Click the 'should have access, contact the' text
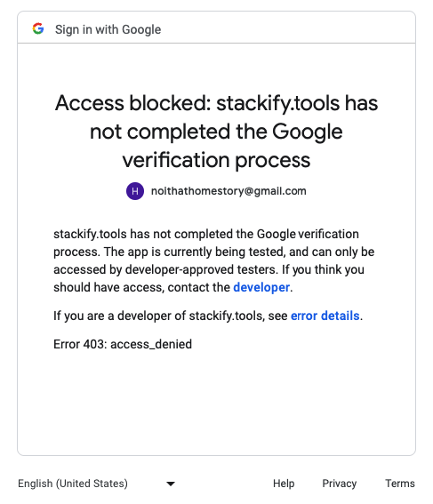Image resolution: width=433 pixels, height=504 pixels. point(141,287)
